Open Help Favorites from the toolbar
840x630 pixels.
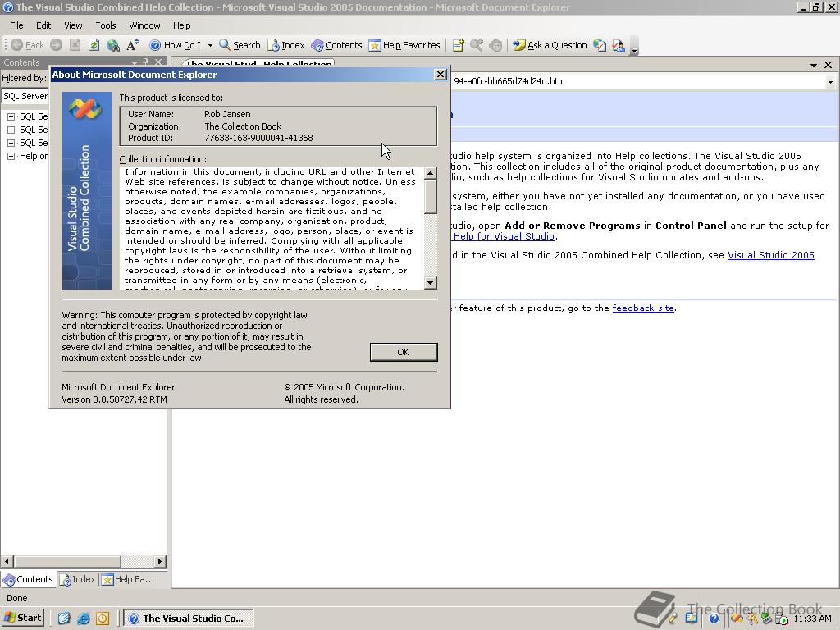[404, 46]
